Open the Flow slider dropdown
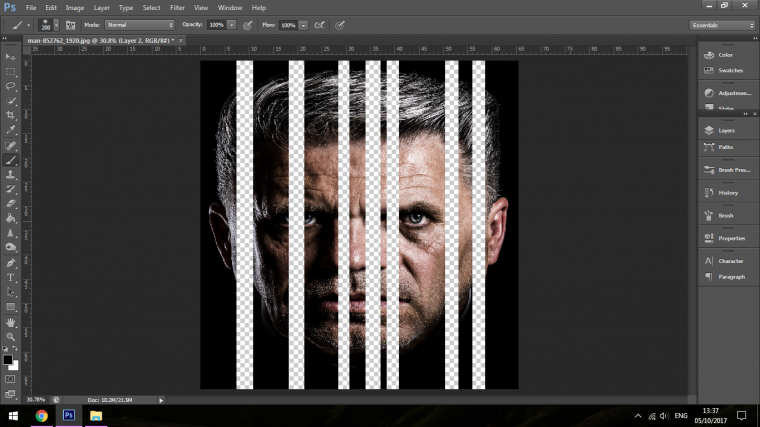Image resolution: width=760 pixels, height=427 pixels. [x=303, y=25]
